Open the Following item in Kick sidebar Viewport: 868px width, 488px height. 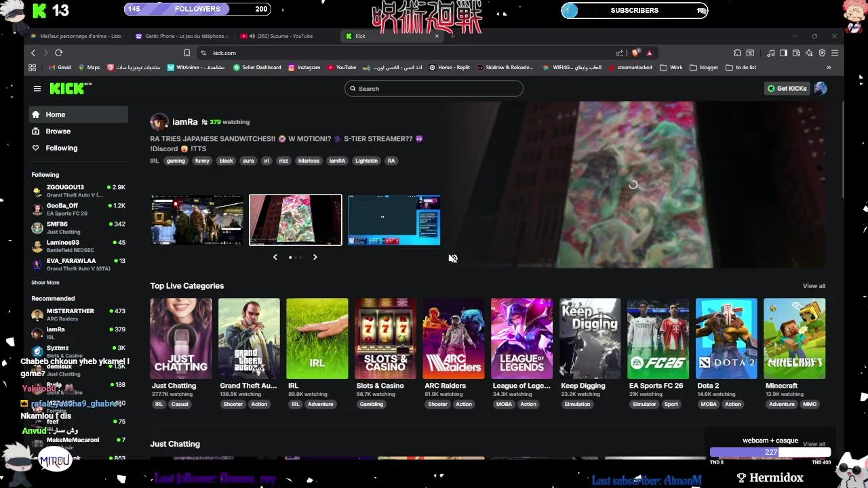point(78,148)
